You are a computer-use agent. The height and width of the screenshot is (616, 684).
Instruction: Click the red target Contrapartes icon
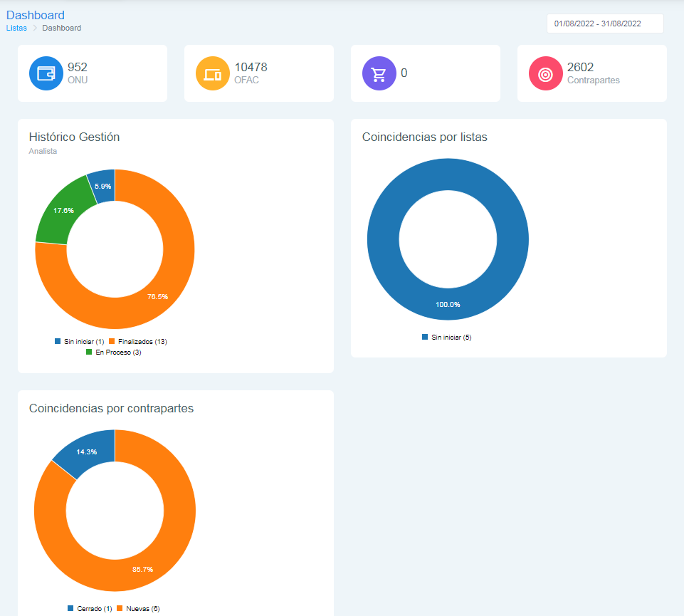(546, 73)
